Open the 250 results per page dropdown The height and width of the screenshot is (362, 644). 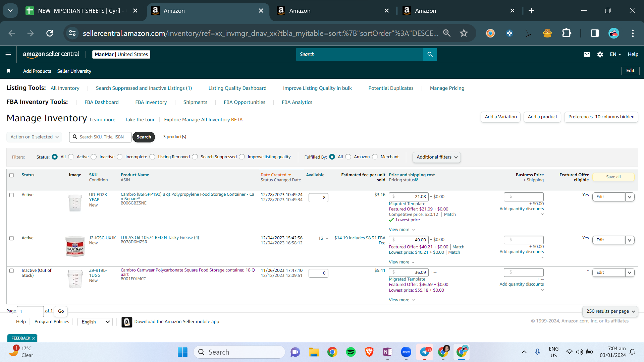click(610, 311)
